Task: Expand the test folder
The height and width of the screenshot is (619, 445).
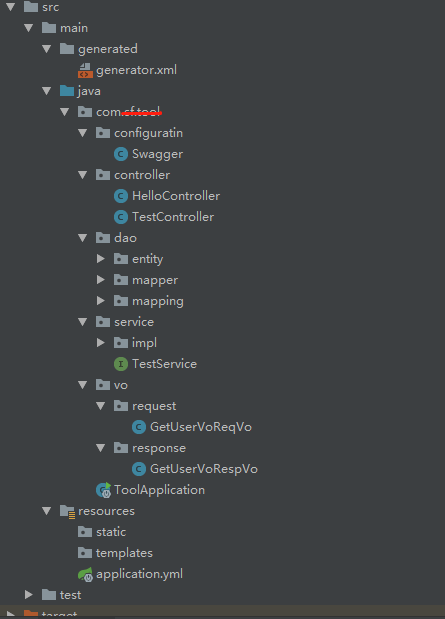Action: (x=28, y=595)
